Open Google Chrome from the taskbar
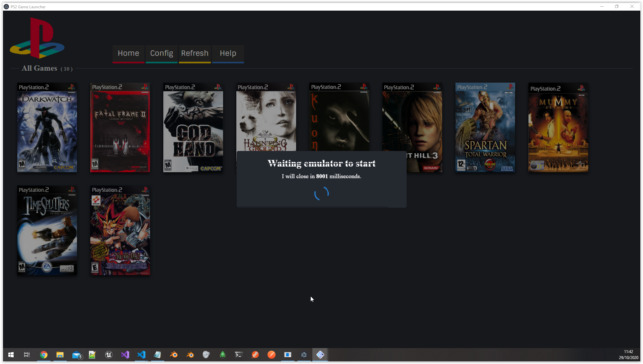Image resolution: width=643 pixels, height=364 pixels. coord(43,355)
